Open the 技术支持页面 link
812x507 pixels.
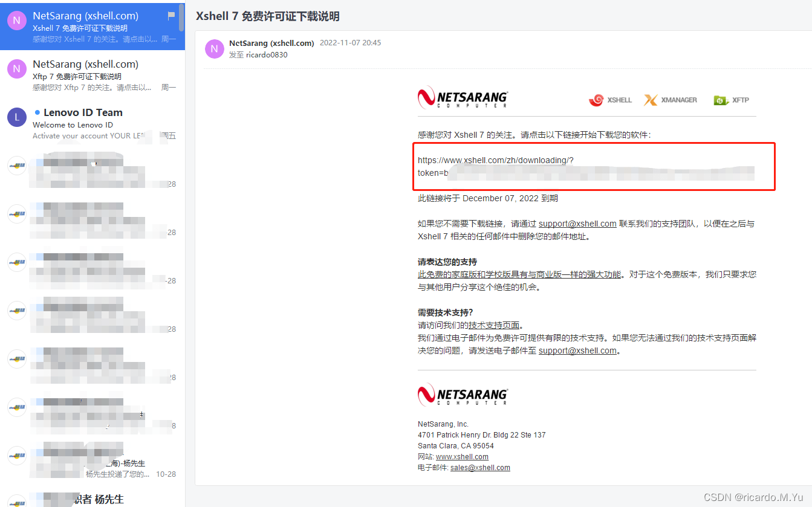pyautogui.click(x=494, y=325)
